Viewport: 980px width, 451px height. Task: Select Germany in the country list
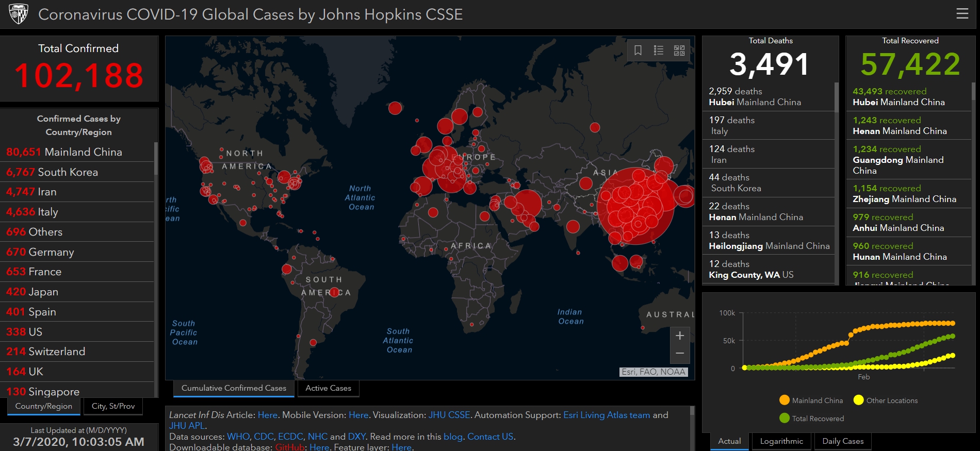point(77,252)
